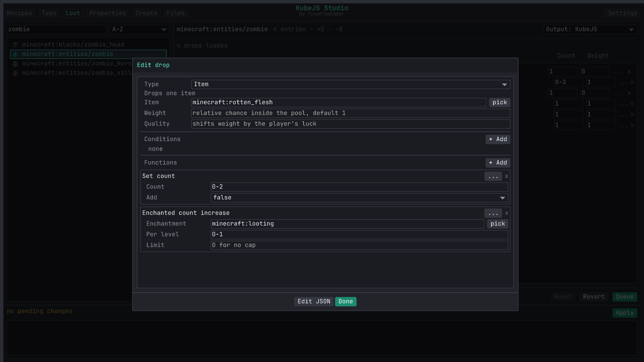Click the Reset button
The image size is (644, 362).
coord(563,297)
